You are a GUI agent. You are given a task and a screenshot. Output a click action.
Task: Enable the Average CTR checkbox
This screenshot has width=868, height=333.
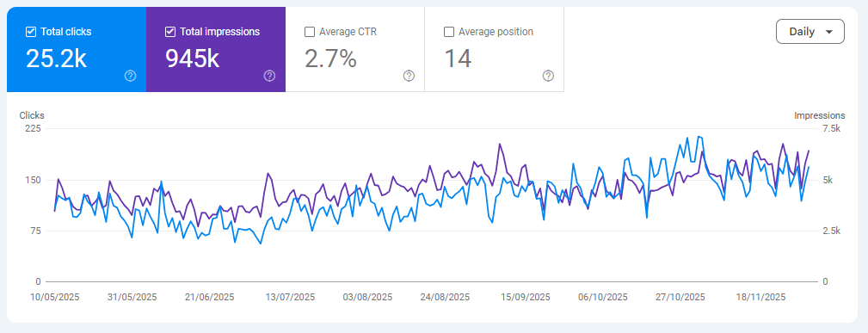[x=310, y=32]
